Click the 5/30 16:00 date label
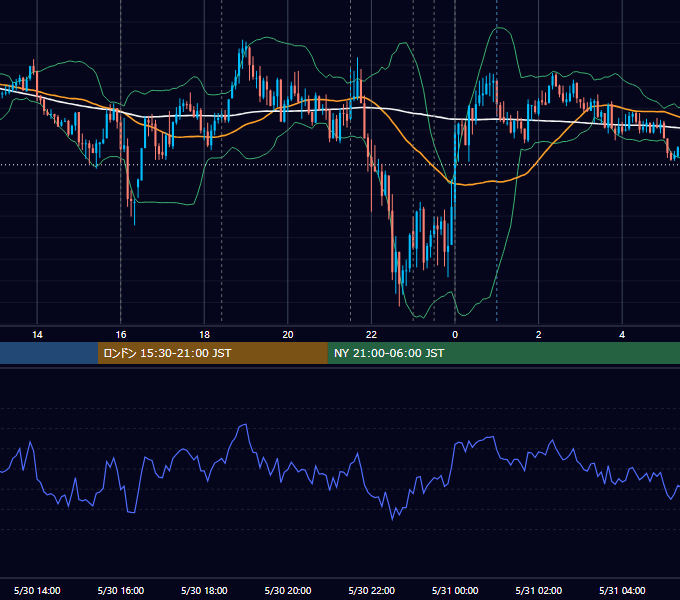This screenshot has width=680, height=600. 121,590
